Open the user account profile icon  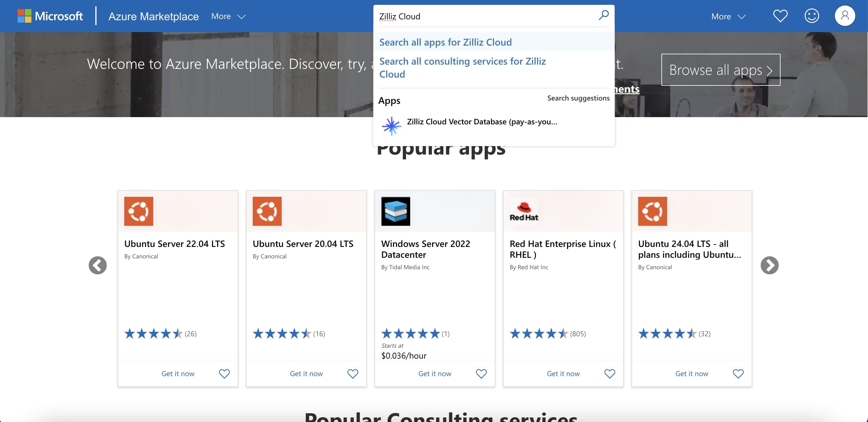[845, 16]
